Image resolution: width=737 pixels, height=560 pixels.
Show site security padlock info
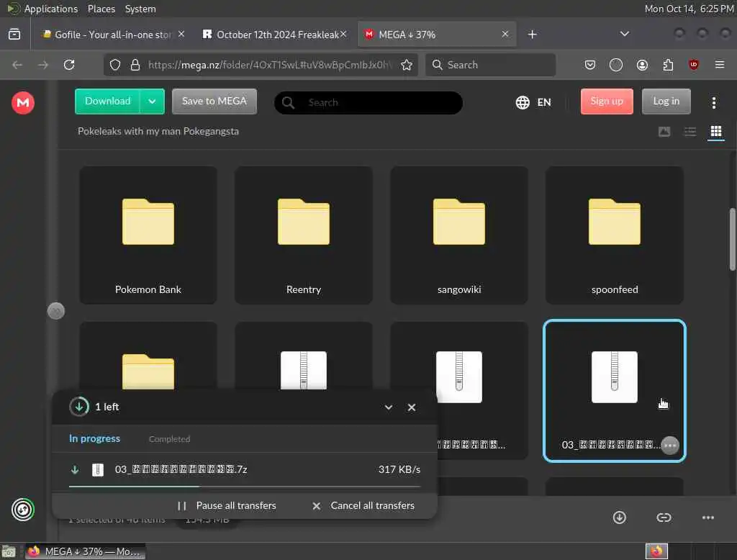[135, 64]
